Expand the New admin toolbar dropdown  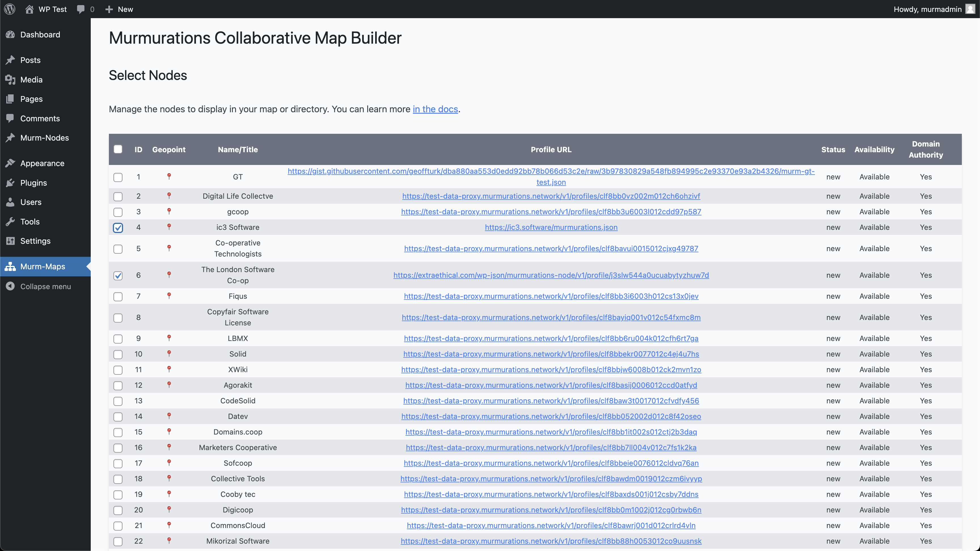(x=124, y=9)
